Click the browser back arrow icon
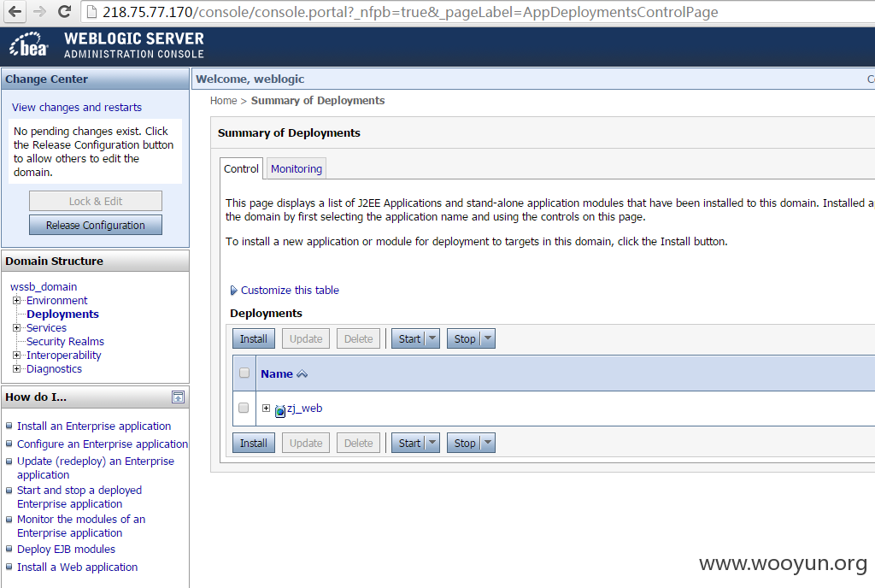This screenshot has width=875, height=588. point(15,12)
